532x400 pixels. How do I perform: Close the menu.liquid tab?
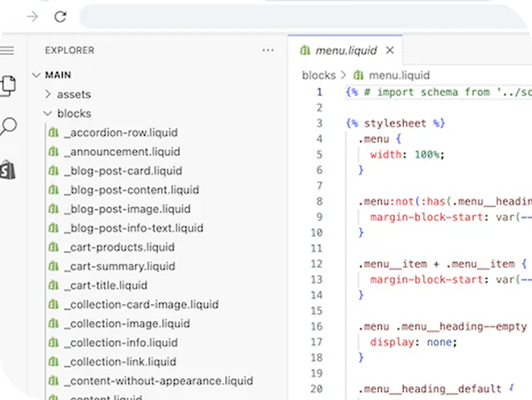tap(390, 51)
